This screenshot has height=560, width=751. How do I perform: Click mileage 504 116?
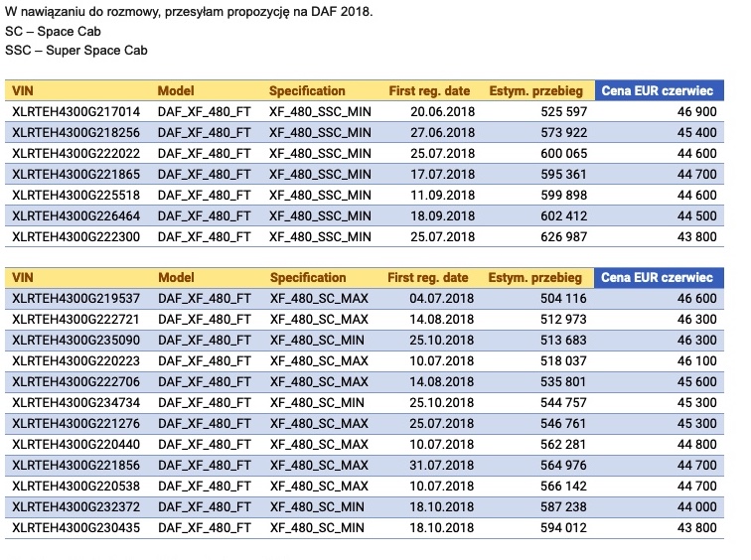tap(563, 299)
